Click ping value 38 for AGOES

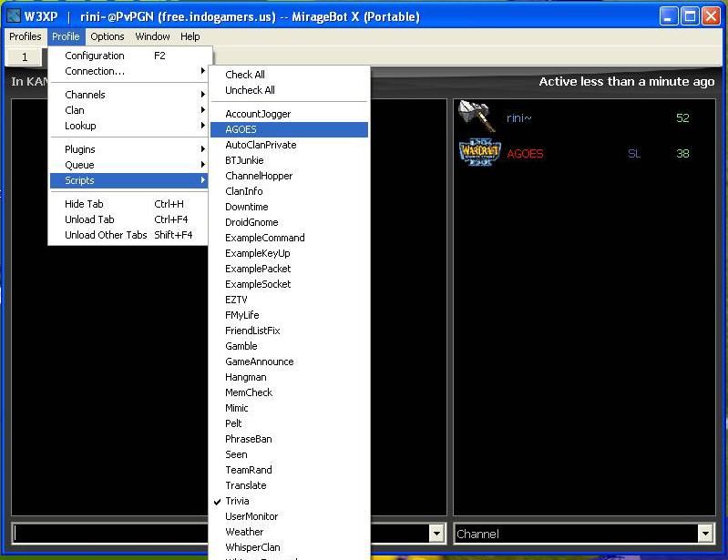pyautogui.click(x=682, y=154)
